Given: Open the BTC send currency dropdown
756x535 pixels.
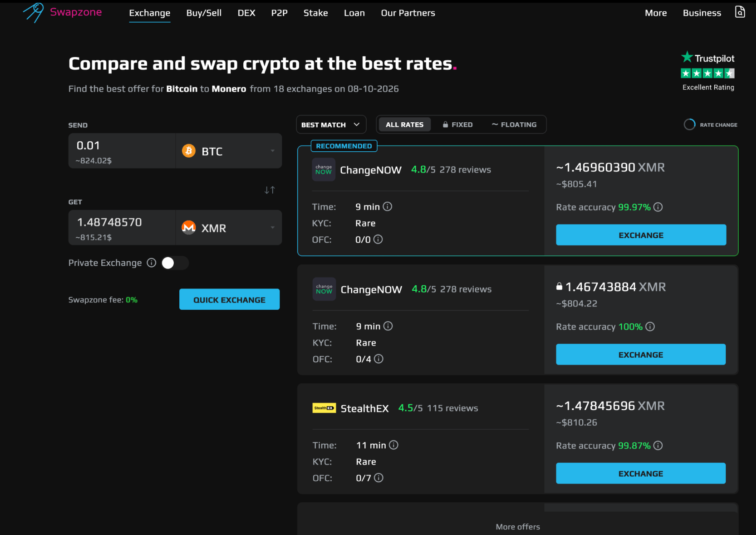Looking at the screenshot, I should point(228,151).
